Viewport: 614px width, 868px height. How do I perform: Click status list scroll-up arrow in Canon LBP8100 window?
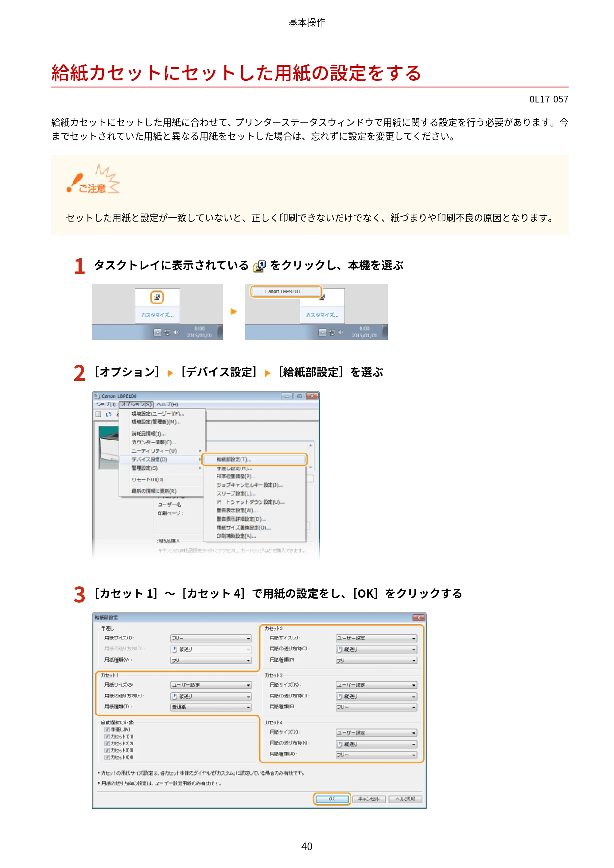tap(311, 445)
